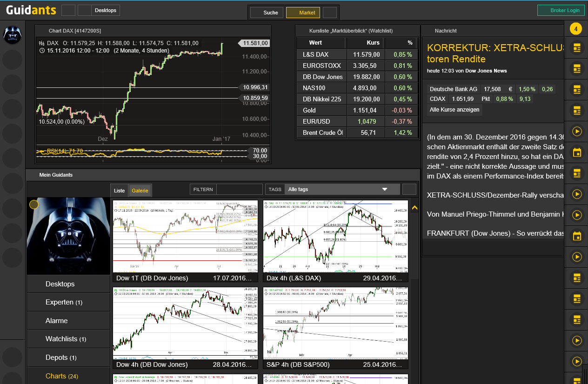The width and height of the screenshot is (588, 384).
Task: Switch to Galerie view
Action: click(140, 191)
